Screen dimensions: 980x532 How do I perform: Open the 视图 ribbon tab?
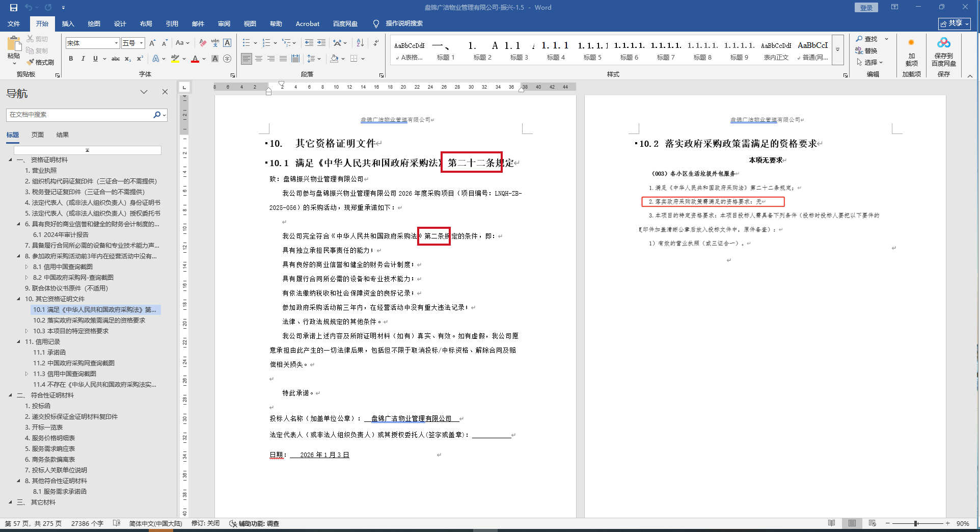250,23
